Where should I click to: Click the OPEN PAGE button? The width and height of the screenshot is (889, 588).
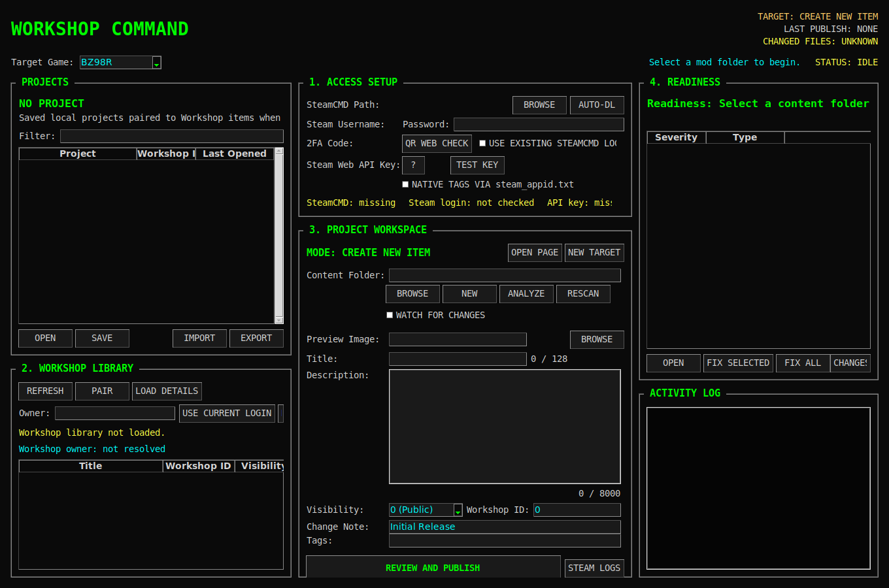coord(535,252)
